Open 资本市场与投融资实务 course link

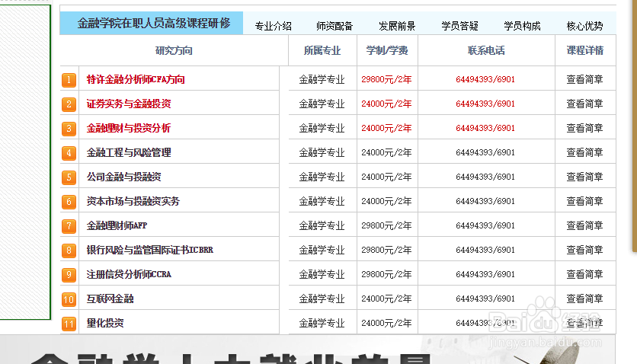point(133,201)
